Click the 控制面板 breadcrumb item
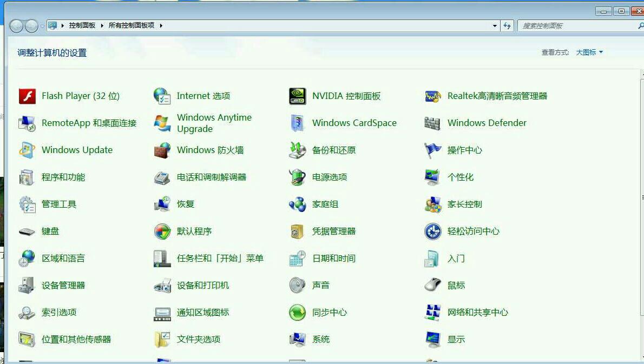This screenshot has height=364, width=644. pyautogui.click(x=82, y=25)
